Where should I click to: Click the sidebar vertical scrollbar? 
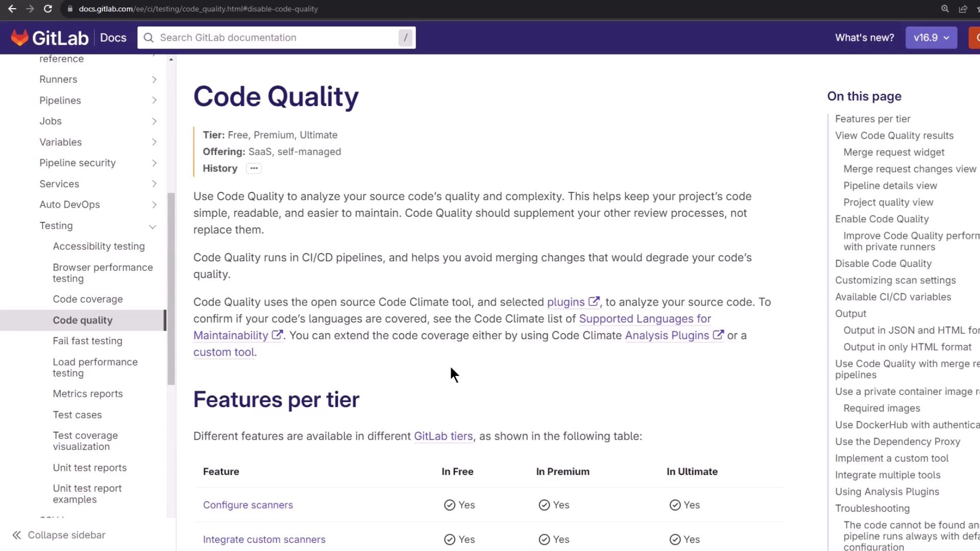(x=171, y=288)
